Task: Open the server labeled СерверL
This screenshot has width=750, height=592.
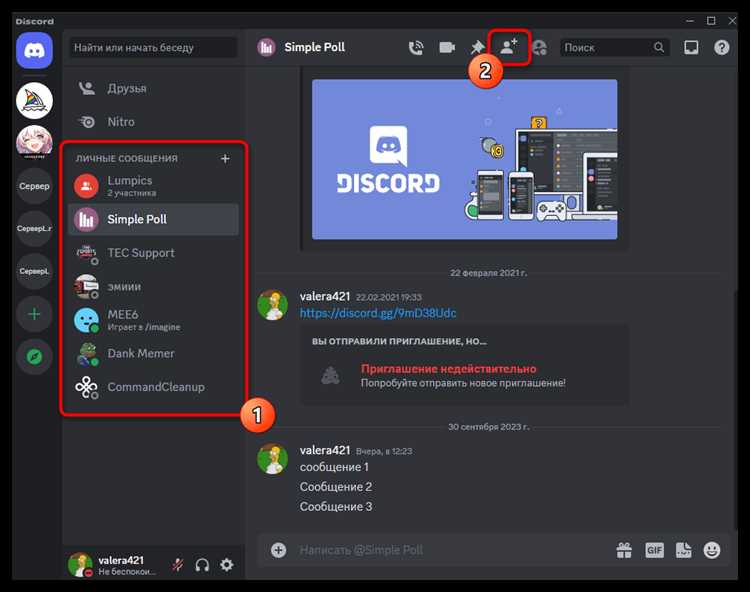Action: (x=34, y=271)
